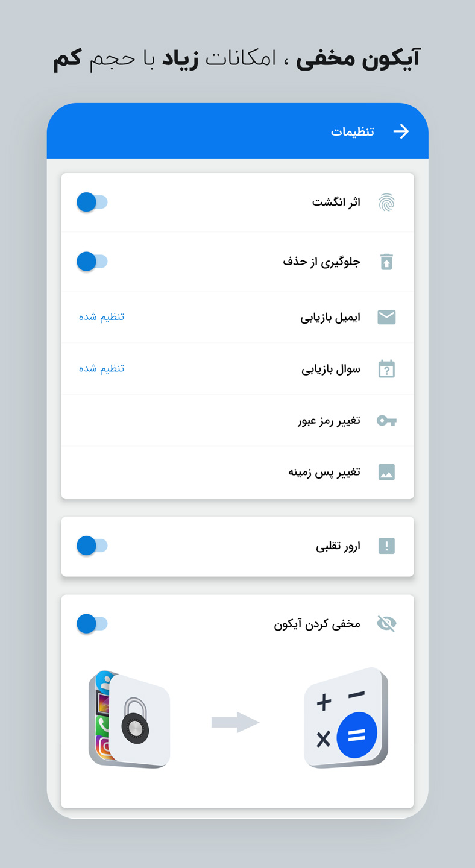Select the hidden-eye icon for مخفی کردن آیکون
This screenshot has height=868, width=475.
pos(386,623)
